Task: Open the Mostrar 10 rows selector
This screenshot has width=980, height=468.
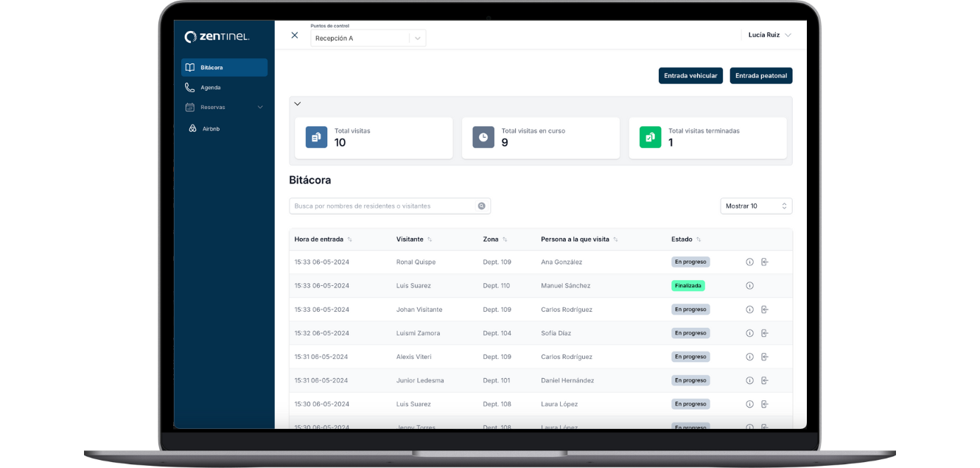Action: [756, 206]
